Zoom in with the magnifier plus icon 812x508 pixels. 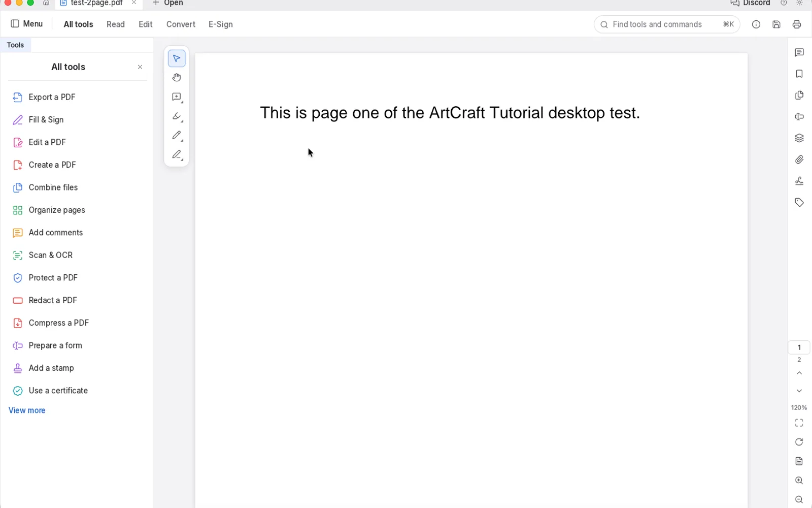coord(799,481)
